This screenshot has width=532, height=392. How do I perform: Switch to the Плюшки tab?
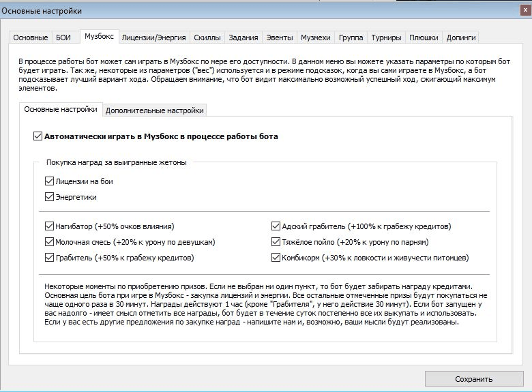tap(424, 37)
